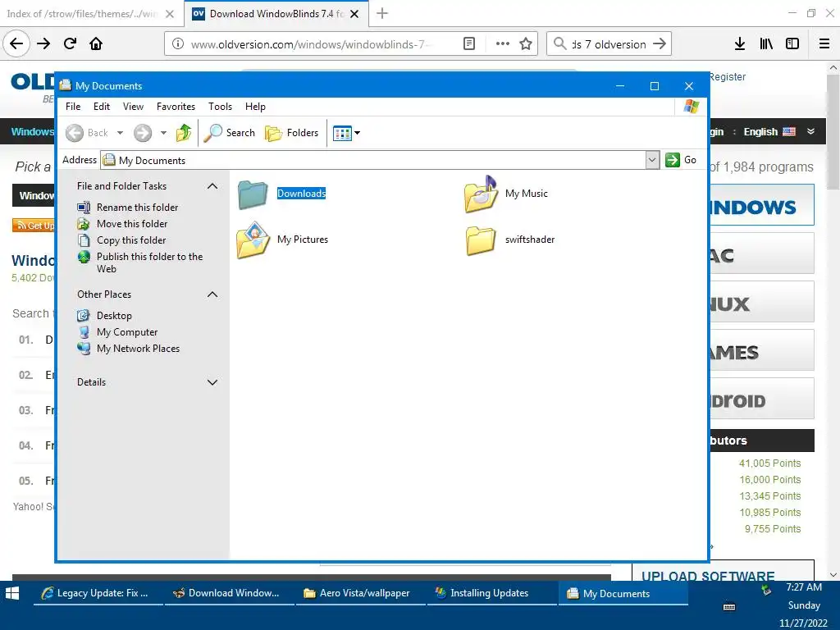Click Firefox forward navigation button
The height and width of the screenshot is (630, 840).
click(x=43, y=43)
